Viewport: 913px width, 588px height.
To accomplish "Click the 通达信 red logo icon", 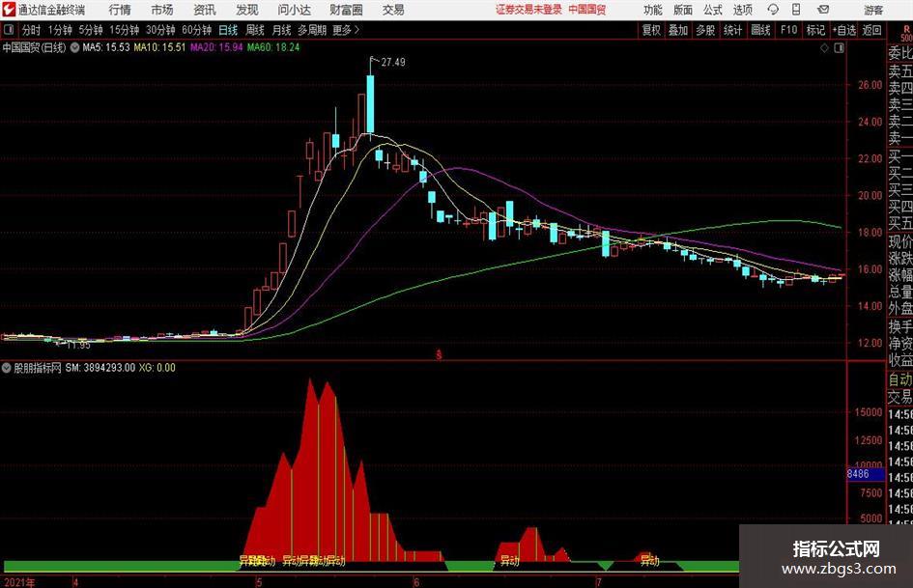I will pyautogui.click(x=9, y=10).
